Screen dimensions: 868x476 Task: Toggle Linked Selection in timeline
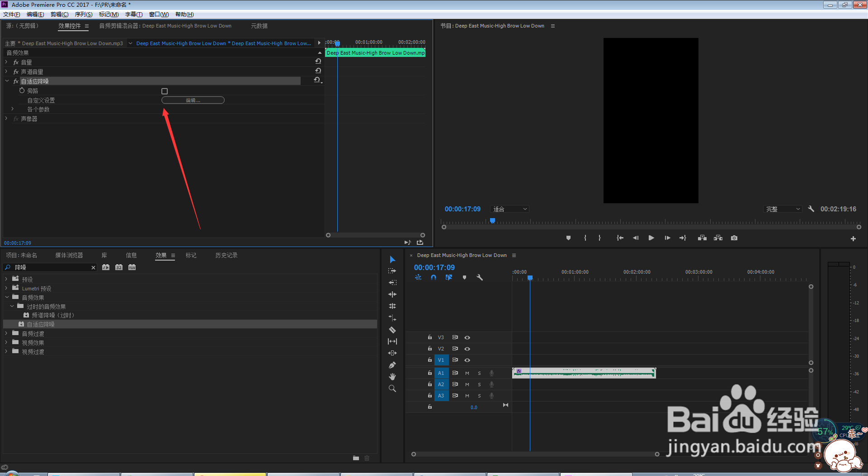[448, 277]
